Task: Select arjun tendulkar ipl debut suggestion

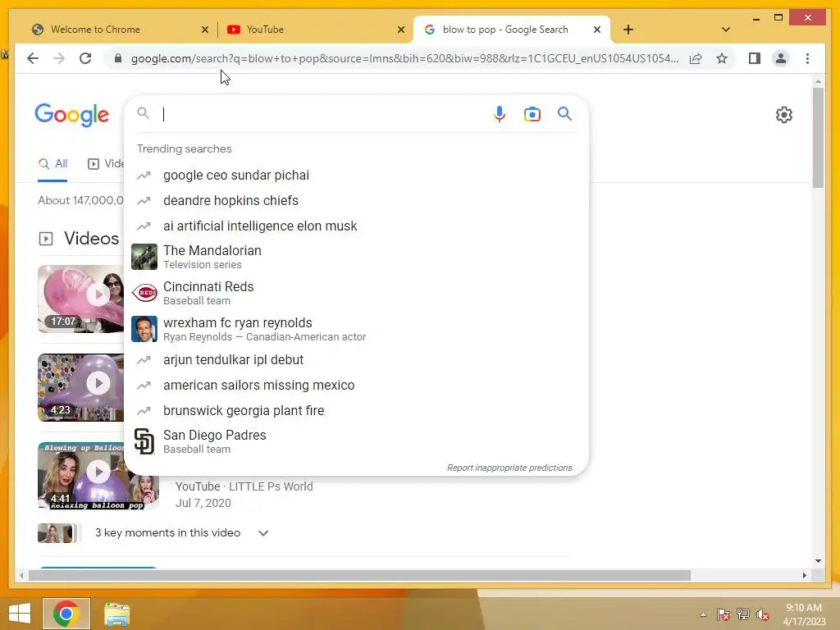Action: point(356,359)
